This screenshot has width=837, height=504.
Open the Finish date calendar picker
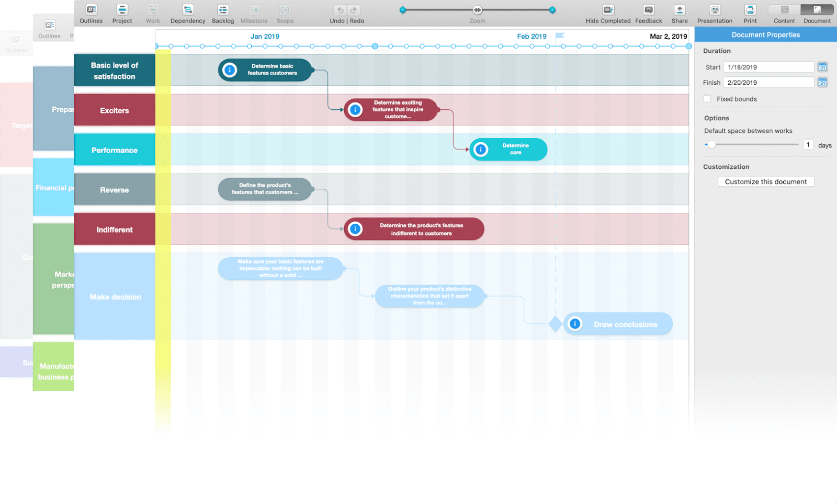coord(822,83)
